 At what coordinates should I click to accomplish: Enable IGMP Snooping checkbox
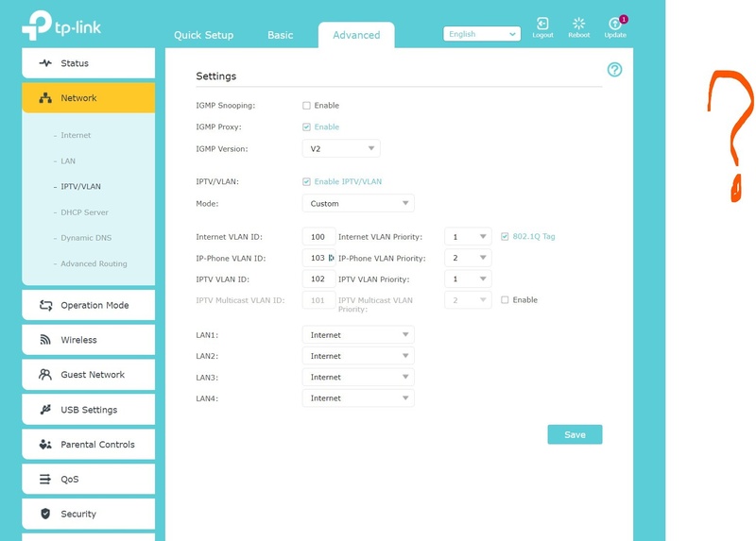click(x=306, y=106)
